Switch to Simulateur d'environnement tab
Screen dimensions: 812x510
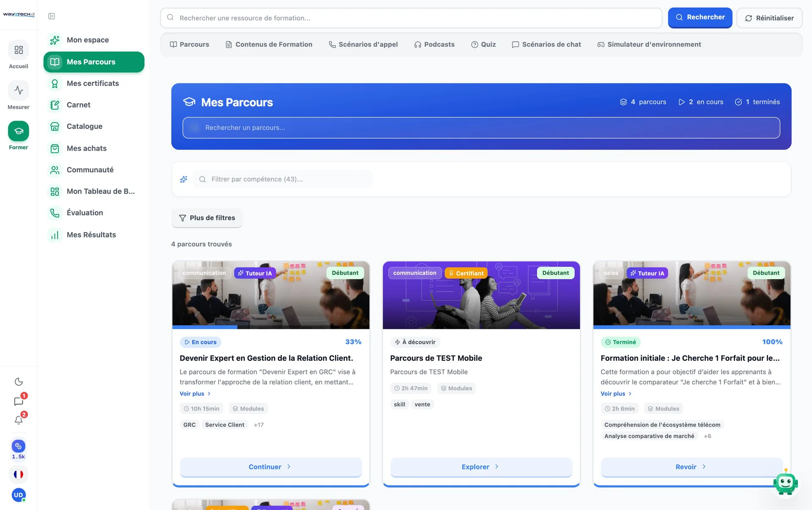tap(649, 44)
